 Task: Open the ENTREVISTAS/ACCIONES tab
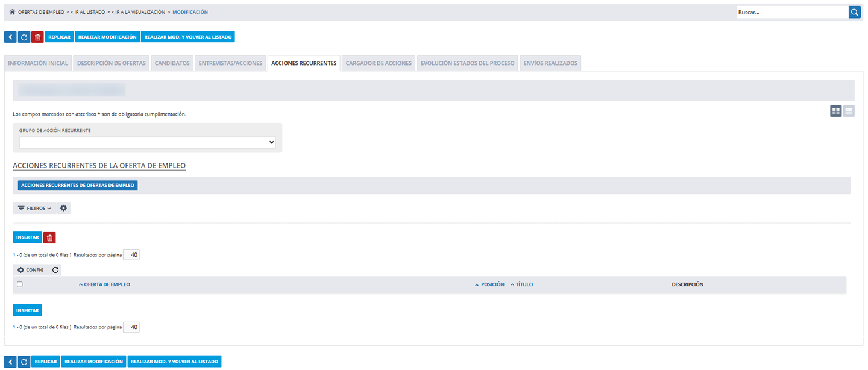tap(230, 63)
